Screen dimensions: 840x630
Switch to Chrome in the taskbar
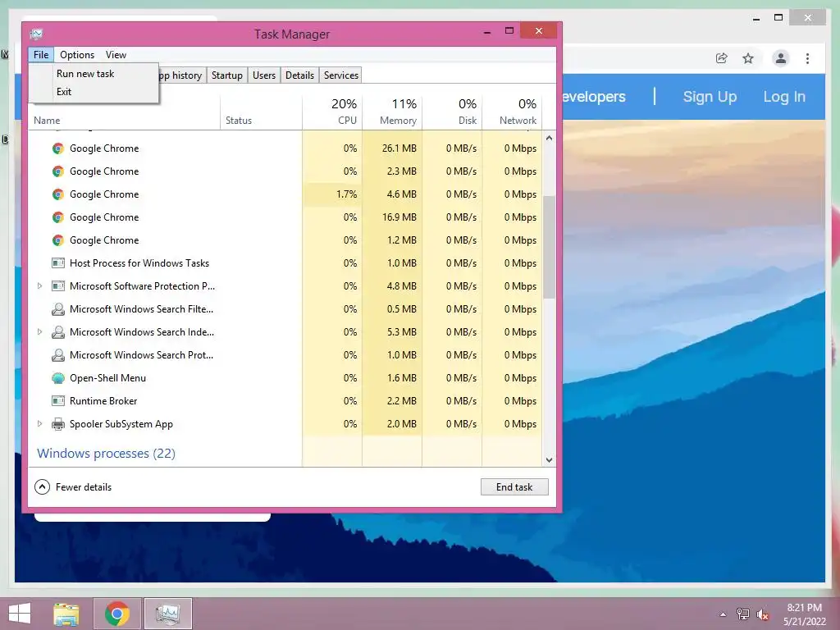117,614
